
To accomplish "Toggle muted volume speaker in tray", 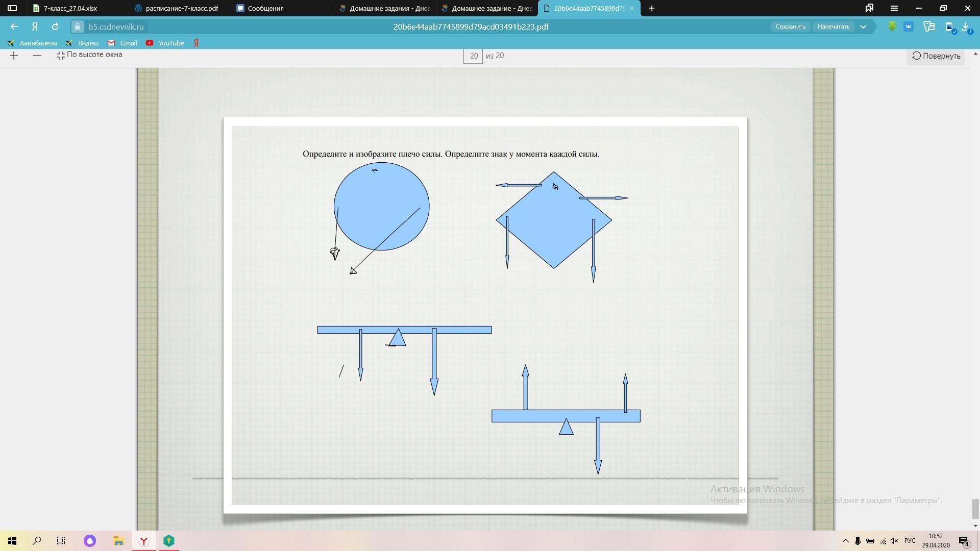I will click(x=894, y=541).
